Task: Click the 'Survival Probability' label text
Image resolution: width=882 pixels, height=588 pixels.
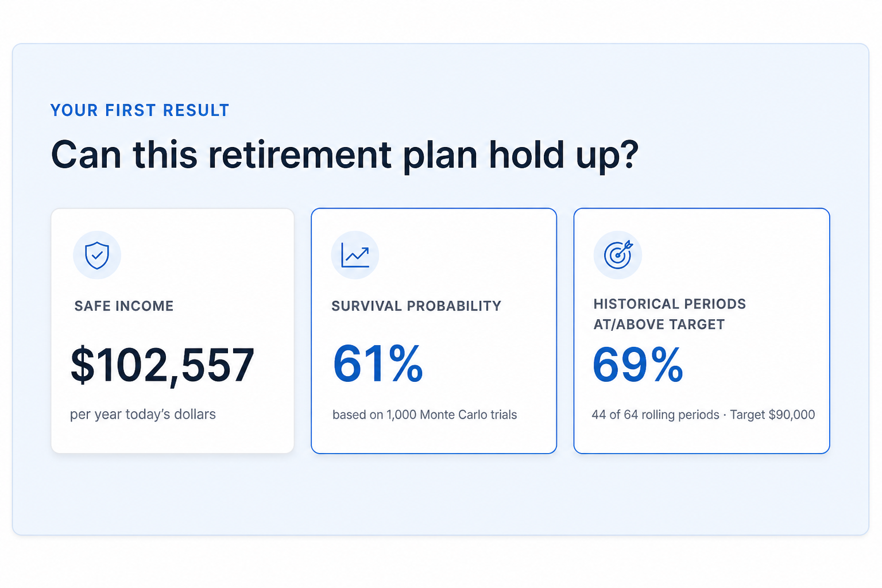Action: [x=416, y=306]
